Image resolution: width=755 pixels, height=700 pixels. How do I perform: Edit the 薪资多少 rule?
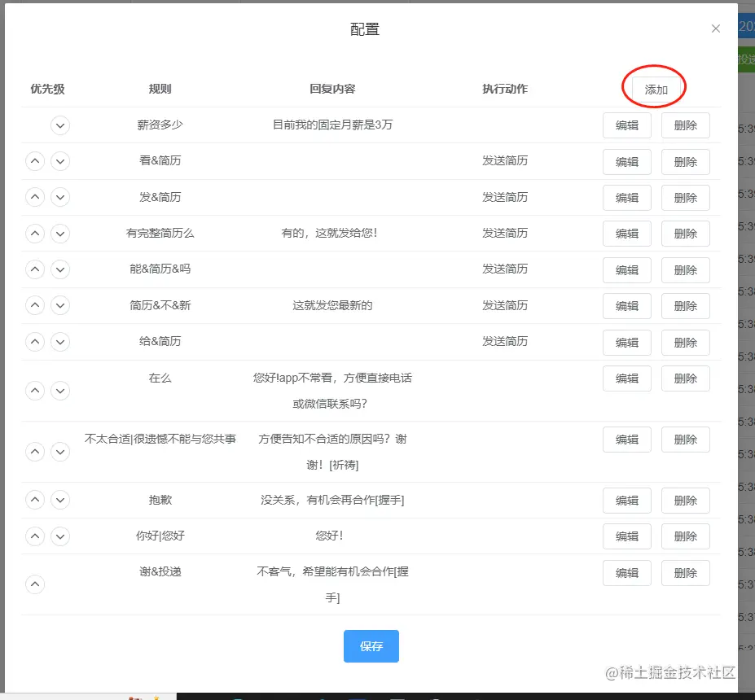pyautogui.click(x=627, y=125)
